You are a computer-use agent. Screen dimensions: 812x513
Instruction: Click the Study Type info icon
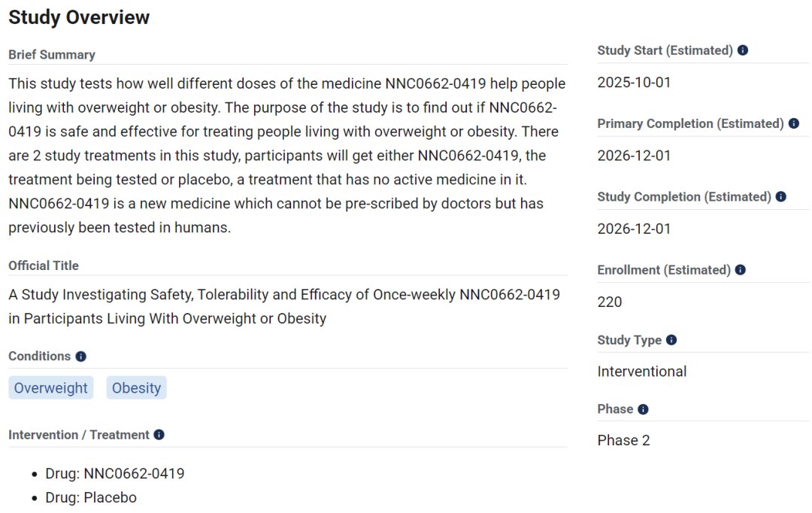pyautogui.click(x=671, y=340)
